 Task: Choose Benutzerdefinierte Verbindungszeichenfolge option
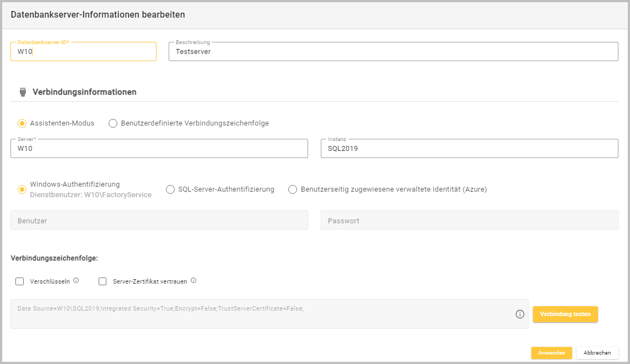pyautogui.click(x=113, y=123)
